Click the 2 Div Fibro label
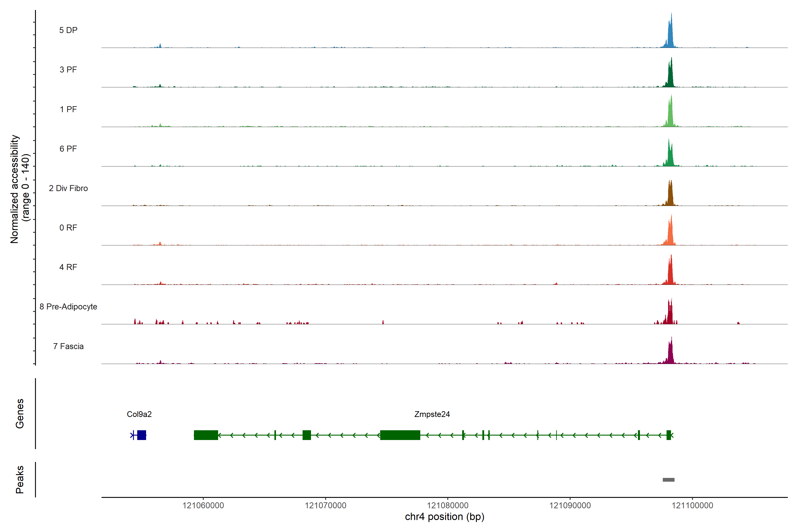Image resolution: width=798 pixels, height=532 pixels. pyautogui.click(x=68, y=188)
